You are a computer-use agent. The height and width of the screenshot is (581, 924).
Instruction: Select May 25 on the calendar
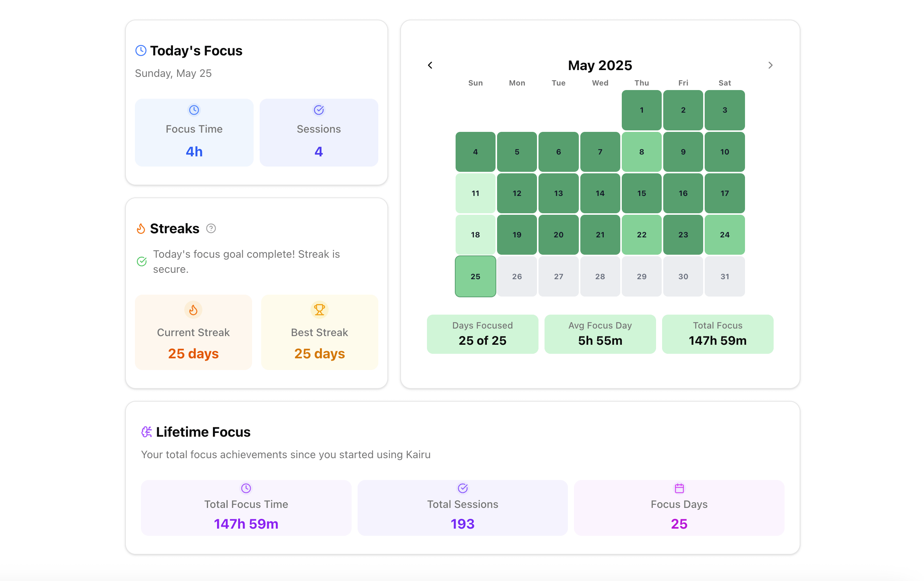475,276
